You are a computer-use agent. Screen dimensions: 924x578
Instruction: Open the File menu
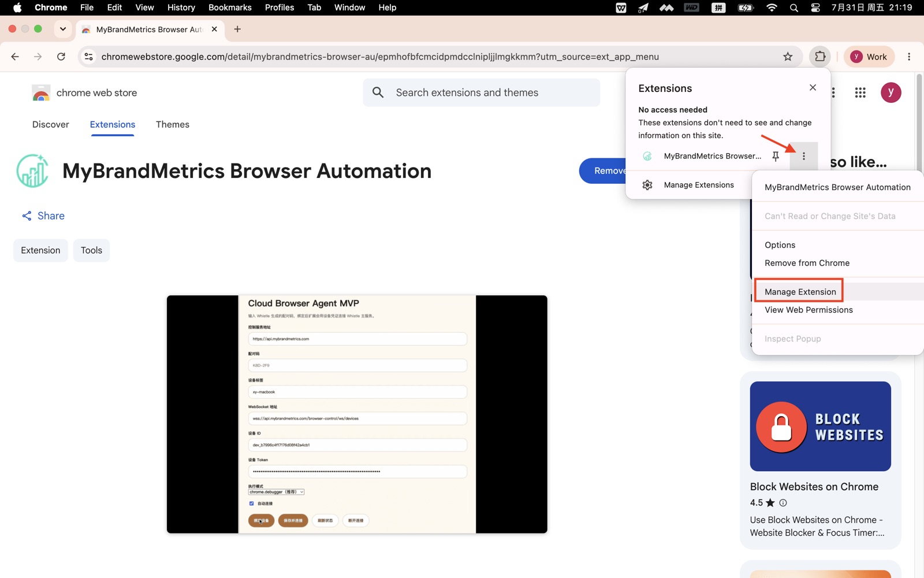pyautogui.click(x=87, y=8)
